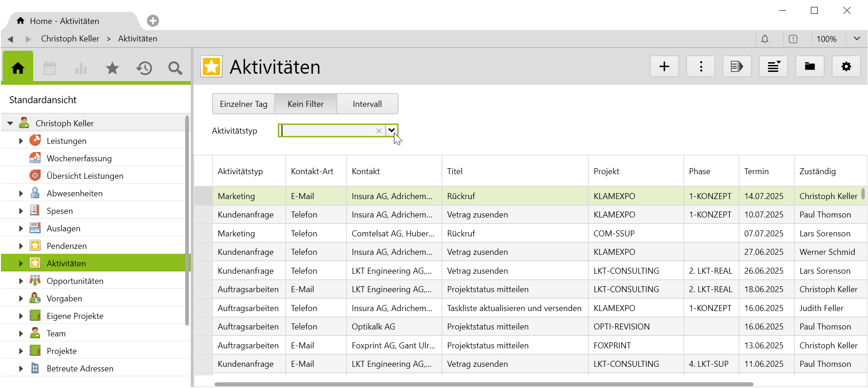
Task: Open favorites star icon in sidebar
Action: point(112,69)
